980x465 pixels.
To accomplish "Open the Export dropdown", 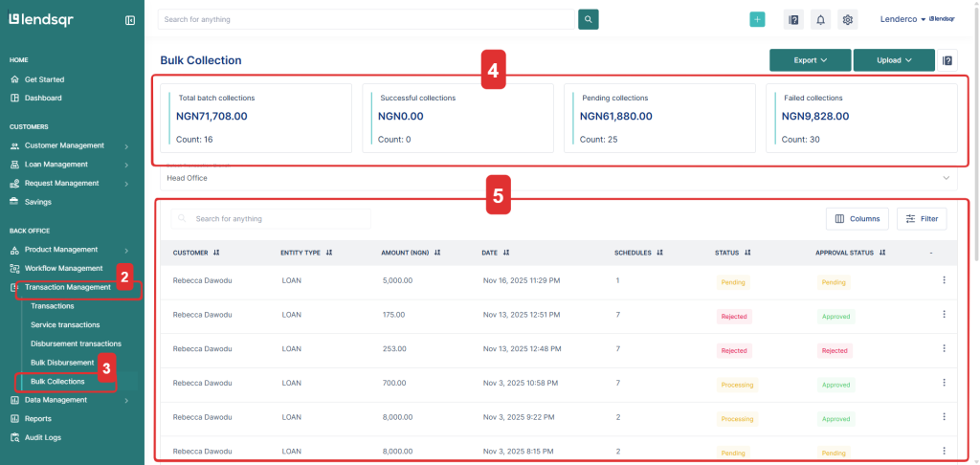I will pyautogui.click(x=810, y=60).
